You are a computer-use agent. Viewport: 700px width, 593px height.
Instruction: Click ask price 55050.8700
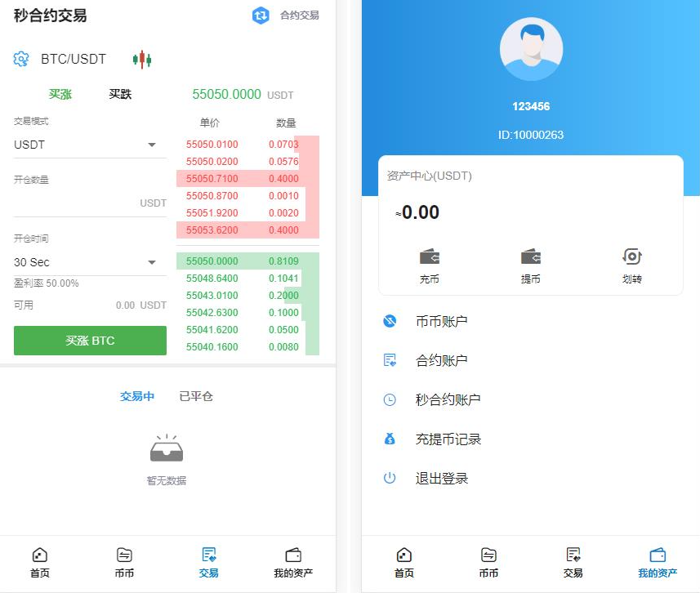212,195
